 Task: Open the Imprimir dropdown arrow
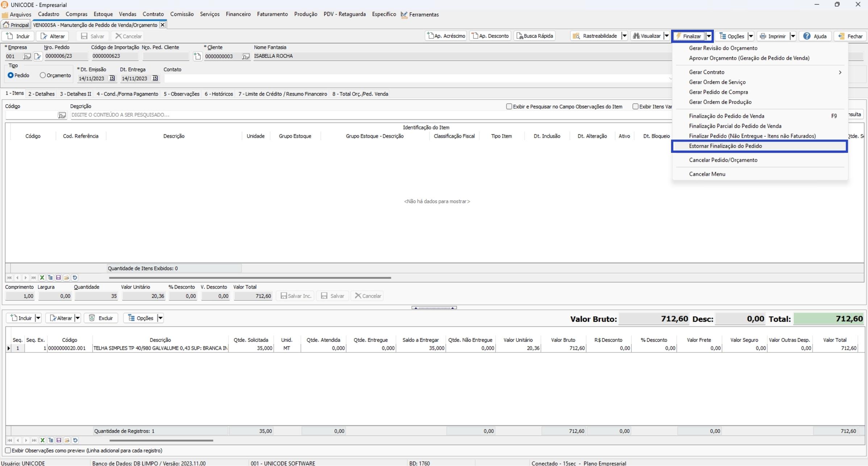coord(793,36)
